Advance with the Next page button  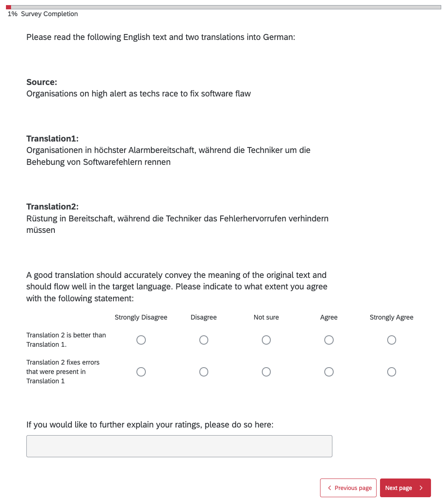click(x=405, y=488)
